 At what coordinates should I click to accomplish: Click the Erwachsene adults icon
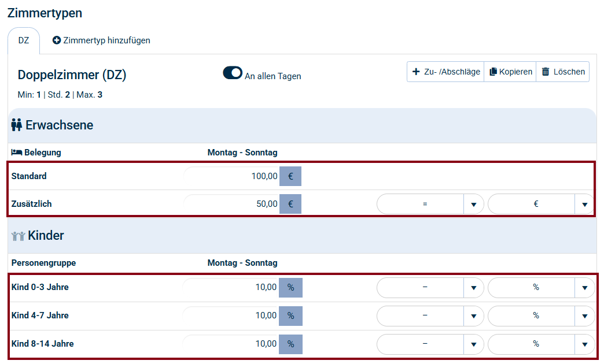coord(16,125)
